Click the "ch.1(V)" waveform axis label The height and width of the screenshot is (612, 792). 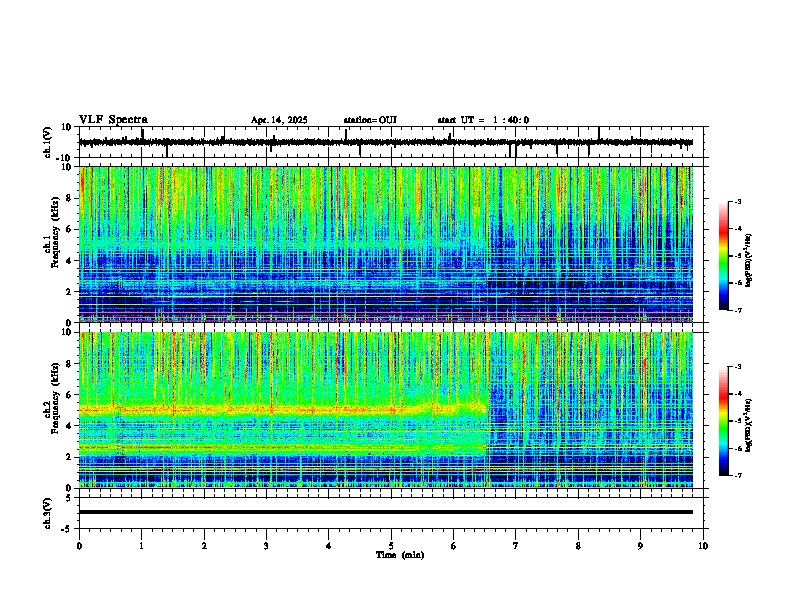click(x=48, y=142)
